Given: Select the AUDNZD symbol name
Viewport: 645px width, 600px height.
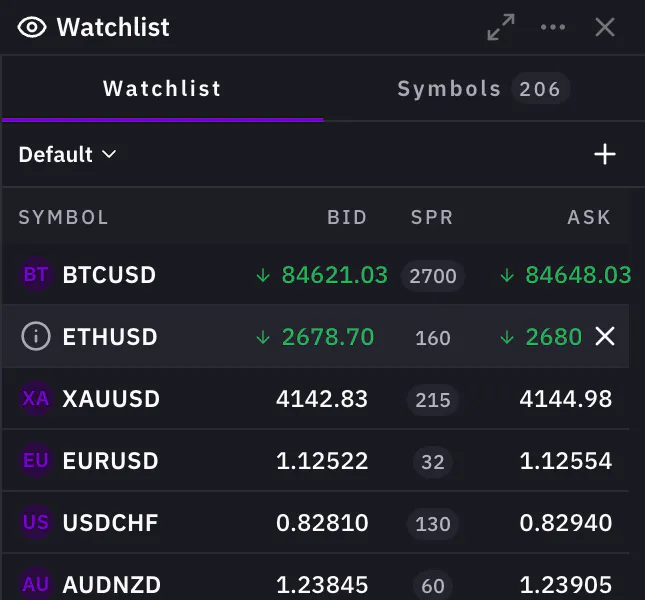Looking at the screenshot, I should coord(111,585).
